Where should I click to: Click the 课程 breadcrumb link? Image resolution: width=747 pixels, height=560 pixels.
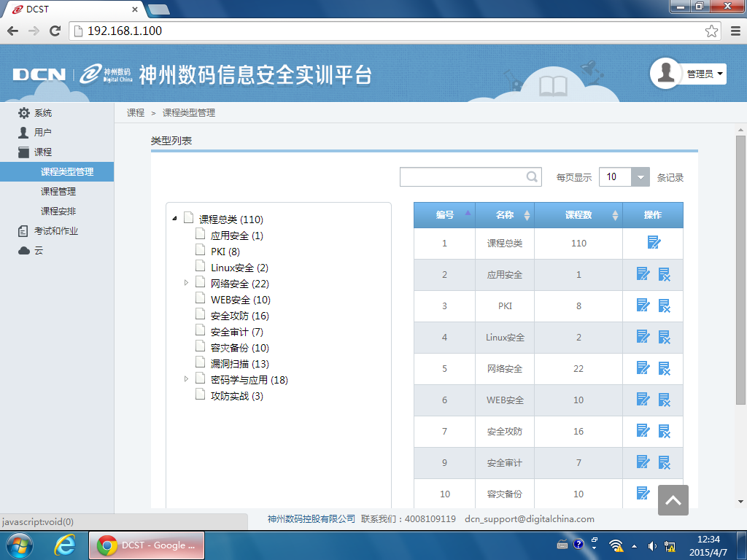coord(135,113)
